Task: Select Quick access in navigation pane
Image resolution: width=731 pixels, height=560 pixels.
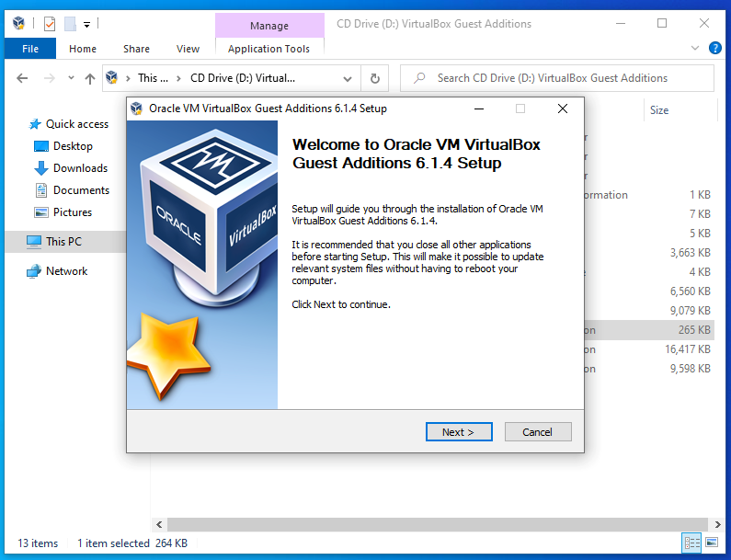Action: coord(68,124)
